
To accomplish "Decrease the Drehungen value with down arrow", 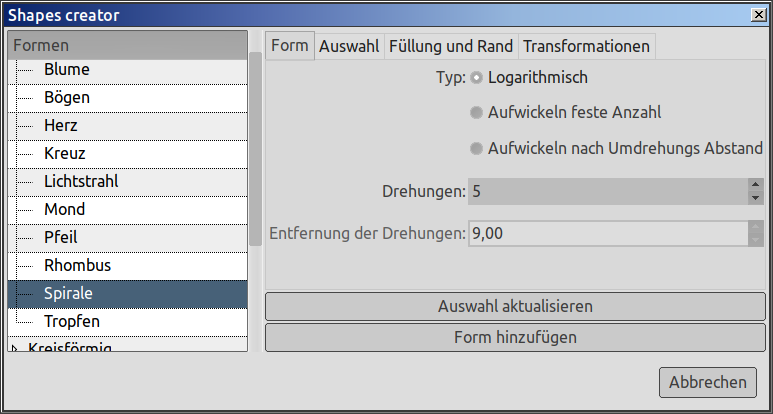I will pyautogui.click(x=755, y=198).
